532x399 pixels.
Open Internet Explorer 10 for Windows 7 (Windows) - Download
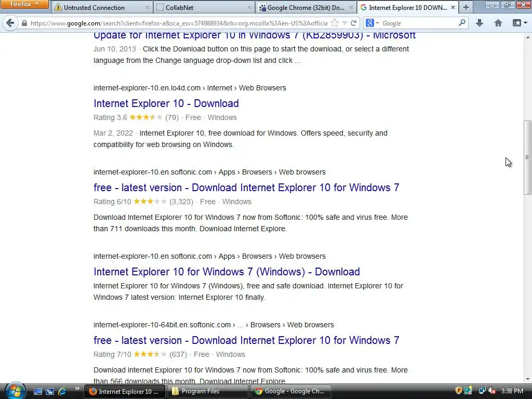coord(227,271)
